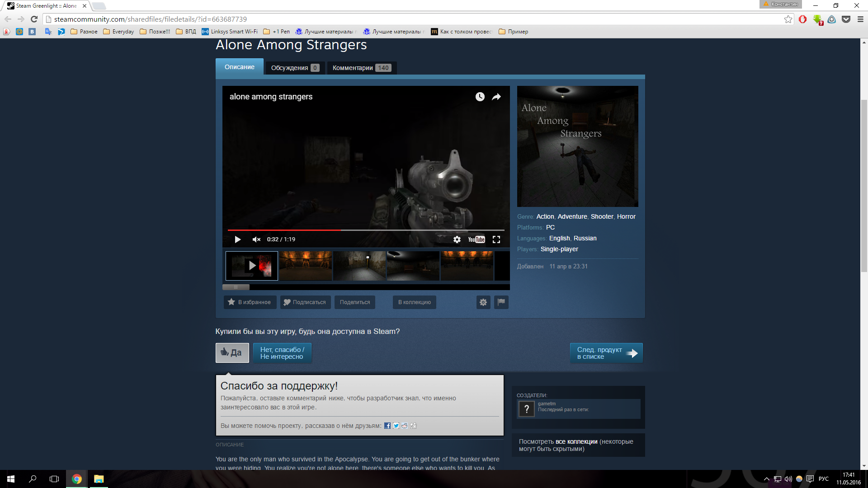This screenshot has height=488, width=868.
Task: Click the media thumbnail strip scrollbar
Action: coord(236,287)
